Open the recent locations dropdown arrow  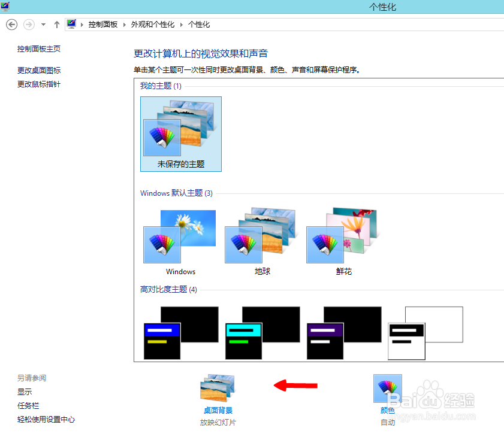pyautogui.click(x=43, y=25)
